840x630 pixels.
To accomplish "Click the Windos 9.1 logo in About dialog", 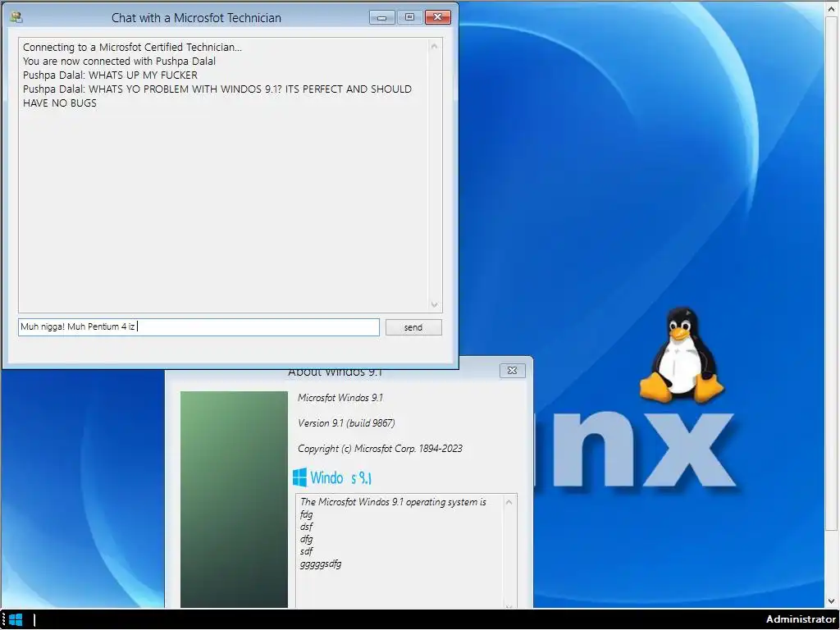I will (332, 477).
